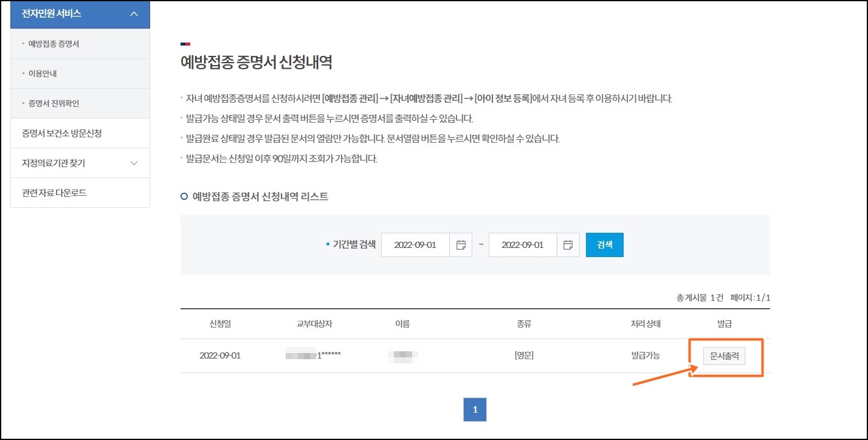This screenshot has height=440, width=868.
Task: Click the masked recipient ID ending 1******
Action: 312,356
